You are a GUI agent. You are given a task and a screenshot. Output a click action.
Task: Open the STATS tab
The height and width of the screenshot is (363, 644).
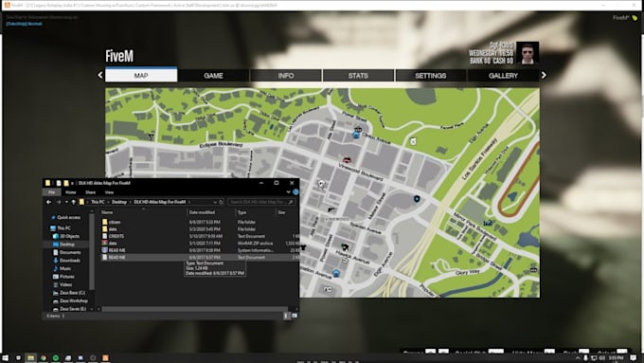coord(358,76)
